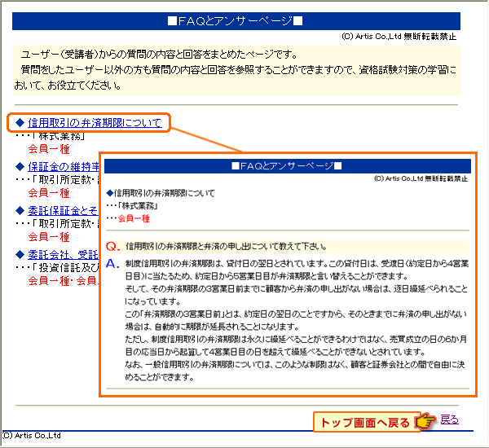Click the diamond bullet beside 委託会社 link
Viewport: 489px width, 448px height.
tap(20, 254)
